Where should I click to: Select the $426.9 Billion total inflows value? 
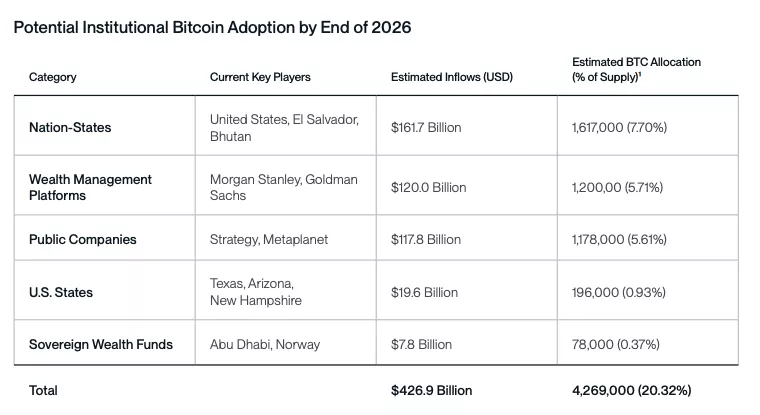click(x=431, y=390)
